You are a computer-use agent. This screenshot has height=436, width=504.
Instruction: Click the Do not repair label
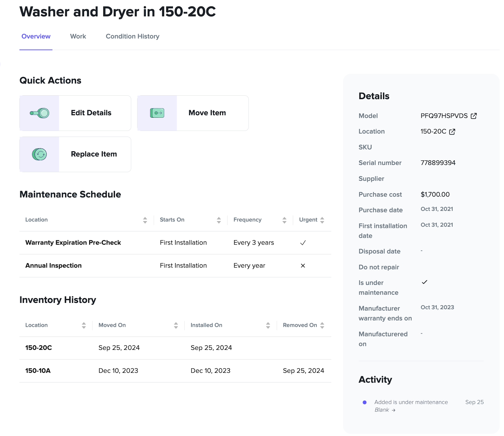coord(379,267)
